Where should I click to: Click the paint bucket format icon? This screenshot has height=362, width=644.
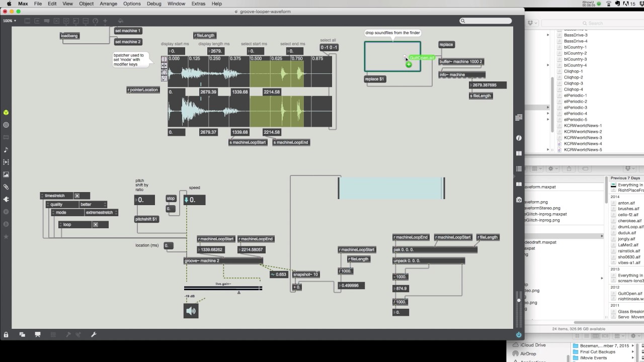(x=120, y=21)
